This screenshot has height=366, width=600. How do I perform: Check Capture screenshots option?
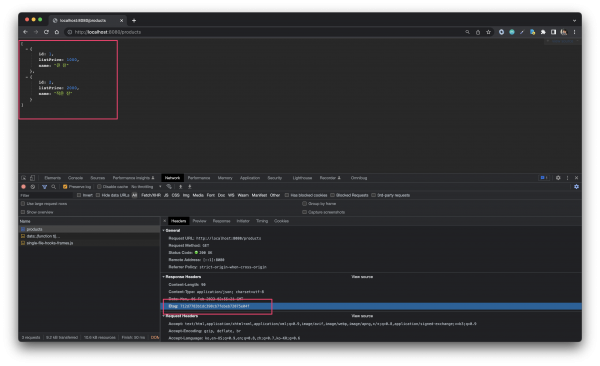coord(305,212)
